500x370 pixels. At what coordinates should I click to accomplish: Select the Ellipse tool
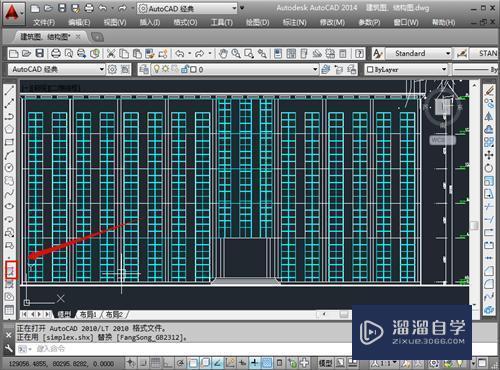click(x=9, y=206)
